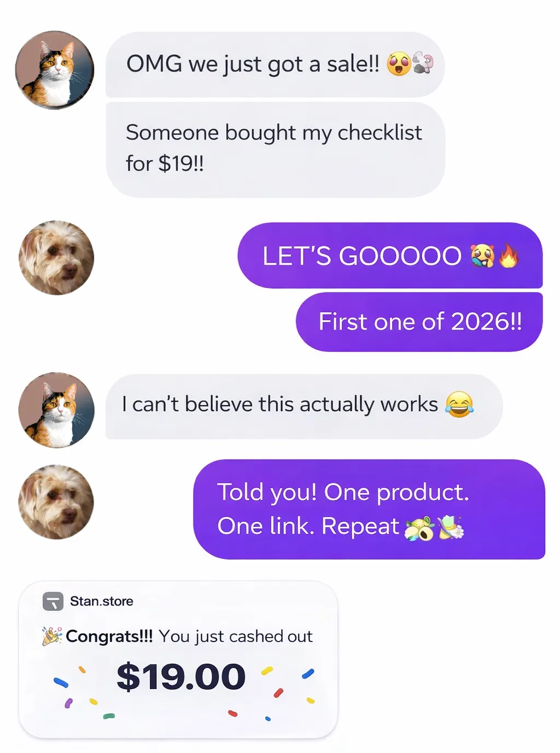Viewport: 560px width, 753px height.
Task: Open the Stan.store link text
Action: [x=102, y=602]
